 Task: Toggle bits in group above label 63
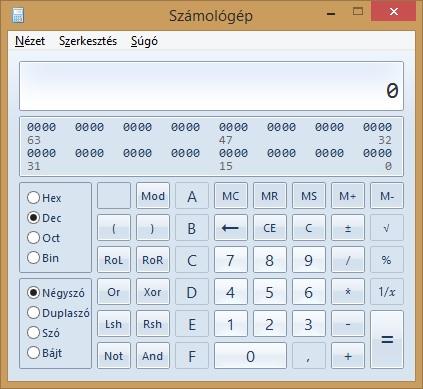click(x=42, y=127)
